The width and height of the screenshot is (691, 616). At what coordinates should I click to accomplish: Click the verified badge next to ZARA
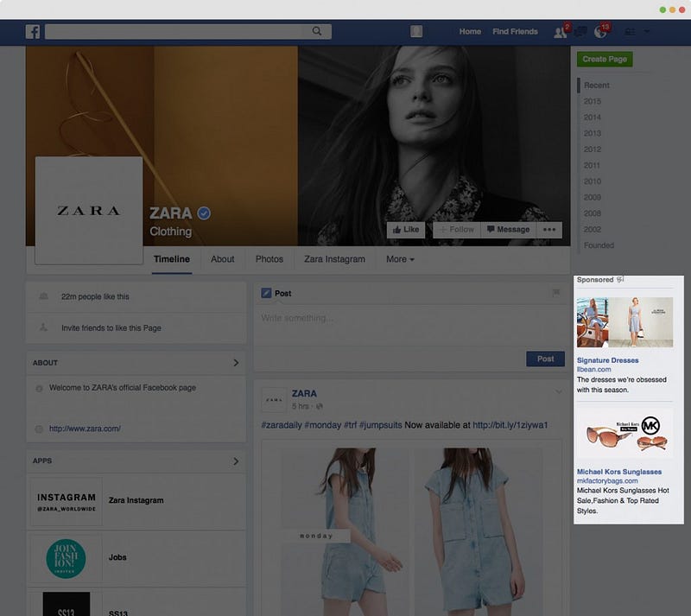tap(204, 213)
